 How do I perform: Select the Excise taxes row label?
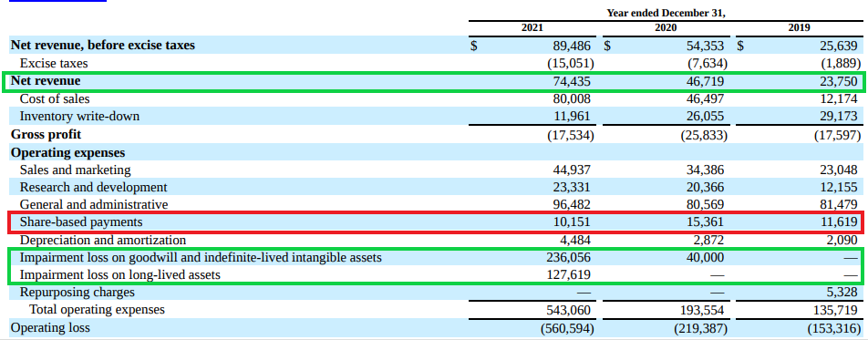tap(54, 63)
